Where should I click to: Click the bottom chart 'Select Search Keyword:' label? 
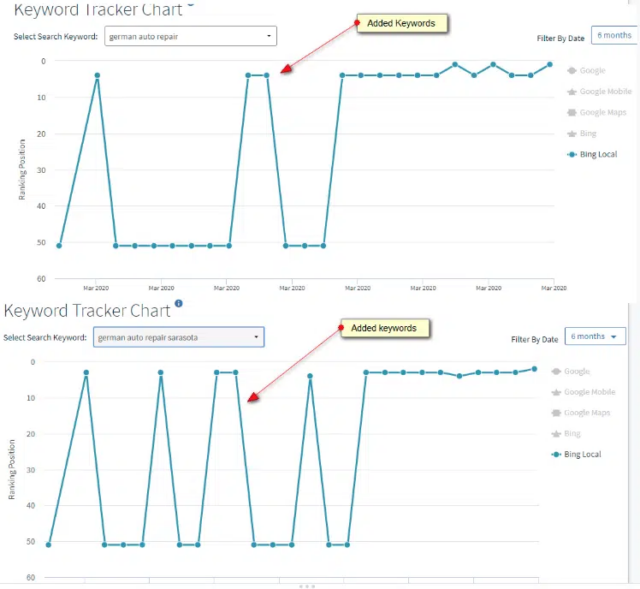point(45,338)
